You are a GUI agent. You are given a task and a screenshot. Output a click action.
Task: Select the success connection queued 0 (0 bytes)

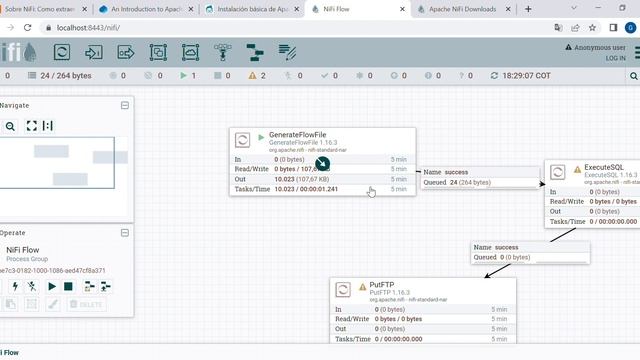click(530, 252)
